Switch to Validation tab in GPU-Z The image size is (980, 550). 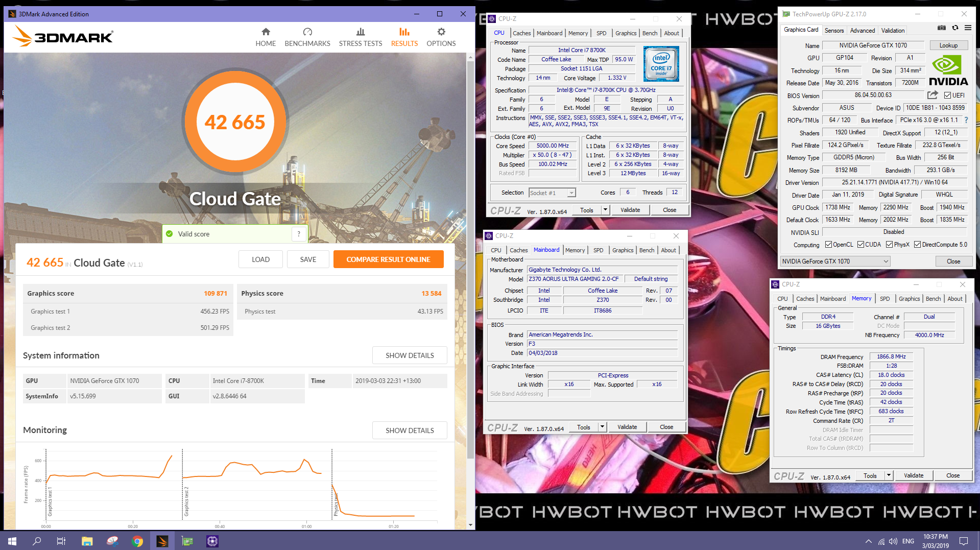point(893,31)
